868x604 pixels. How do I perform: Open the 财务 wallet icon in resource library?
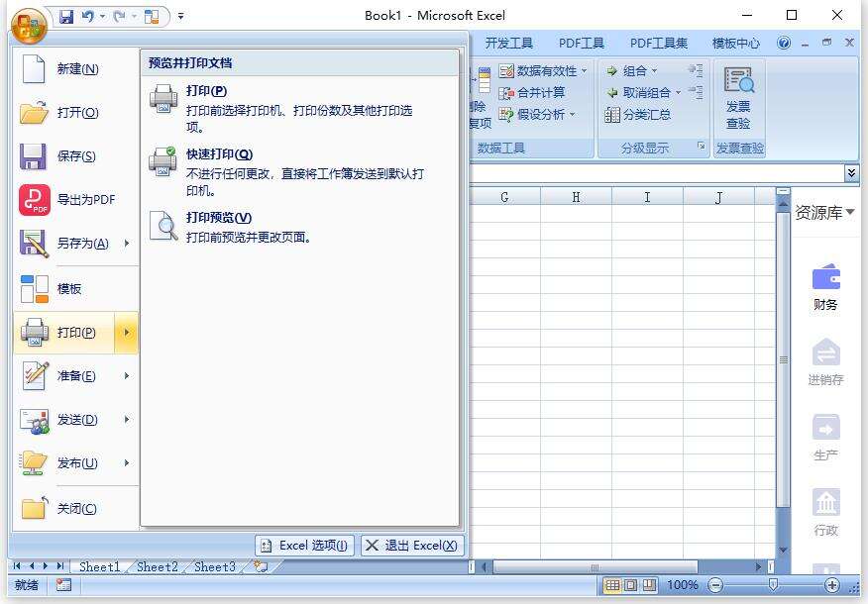826,276
